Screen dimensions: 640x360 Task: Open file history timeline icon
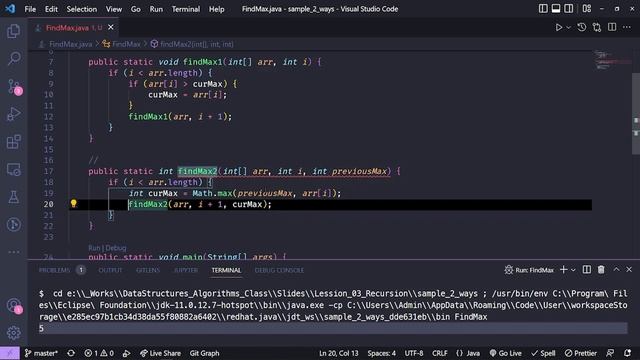point(582,27)
